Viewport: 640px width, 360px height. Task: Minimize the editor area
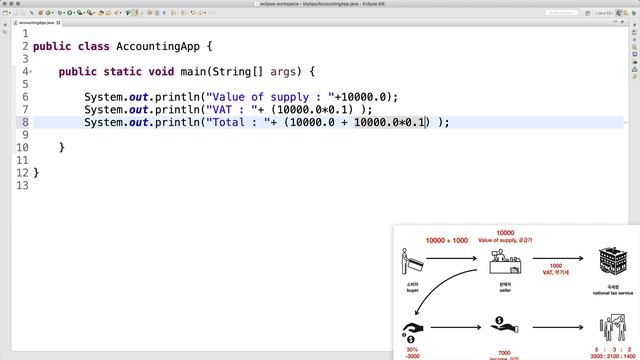pos(615,21)
